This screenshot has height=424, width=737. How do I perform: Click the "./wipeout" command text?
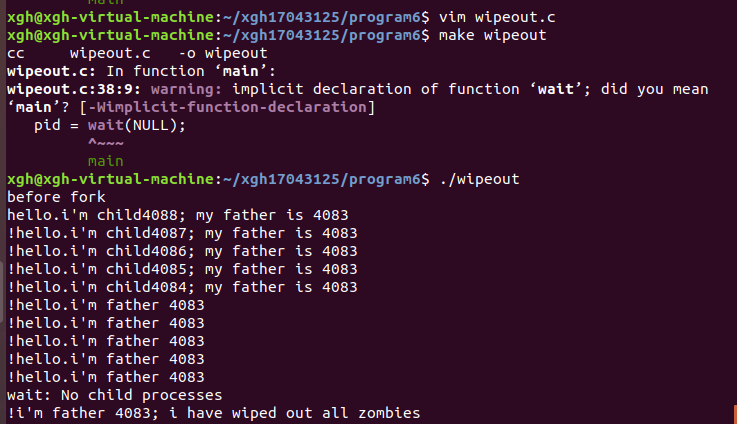tap(479, 179)
